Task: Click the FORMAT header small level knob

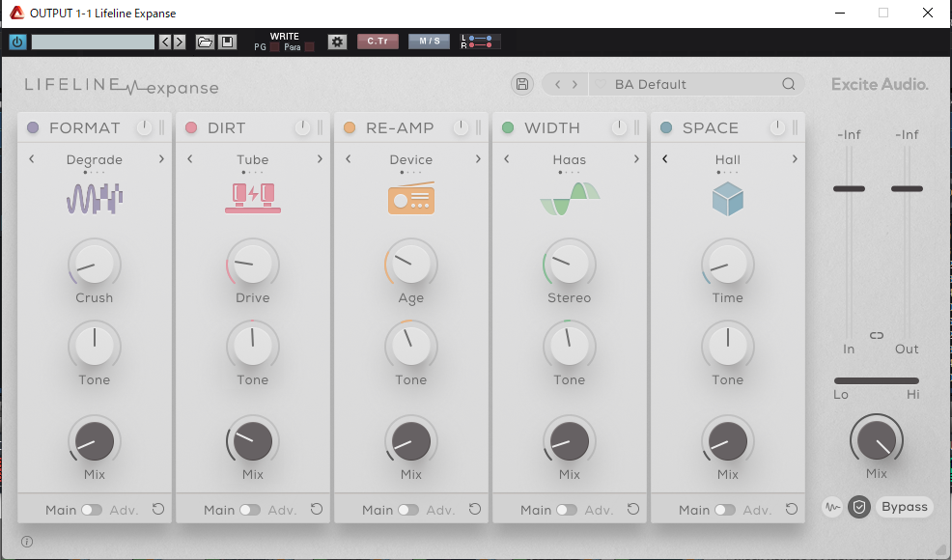Action: tap(144, 127)
